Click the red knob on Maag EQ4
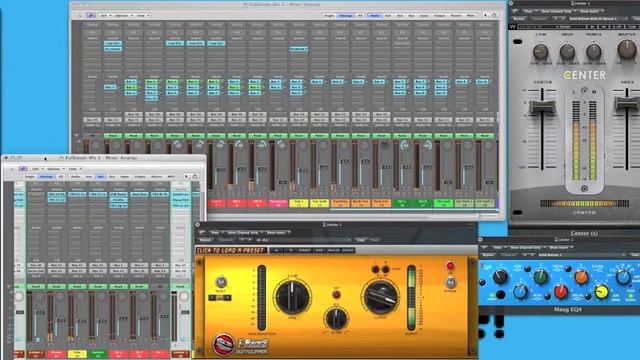The width and height of the screenshot is (640, 360). click(x=561, y=291)
